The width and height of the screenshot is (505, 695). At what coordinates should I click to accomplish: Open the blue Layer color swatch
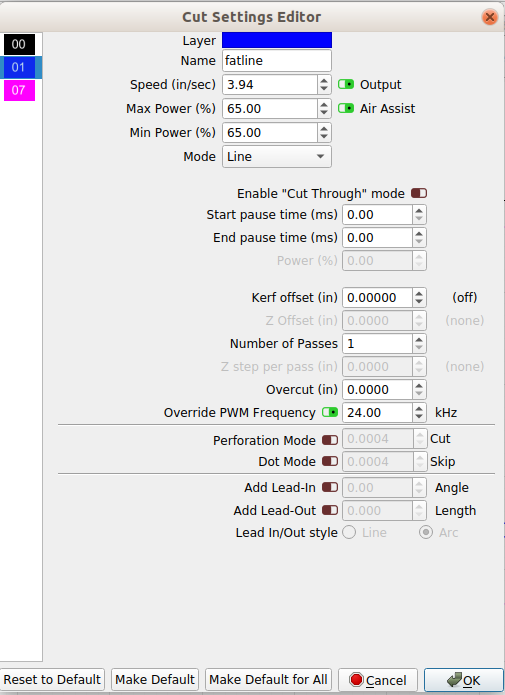click(x=277, y=40)
